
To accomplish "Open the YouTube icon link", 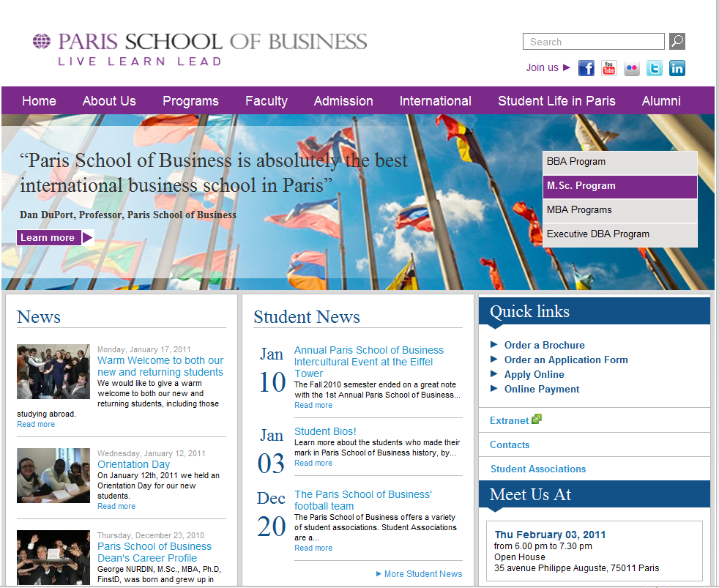I will [609, 68].
